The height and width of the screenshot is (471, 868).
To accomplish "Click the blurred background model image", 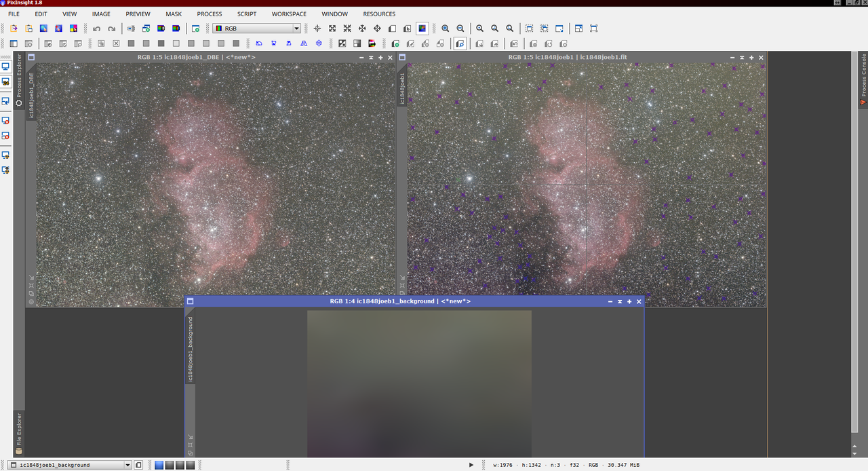I will (x=419, y=383).
